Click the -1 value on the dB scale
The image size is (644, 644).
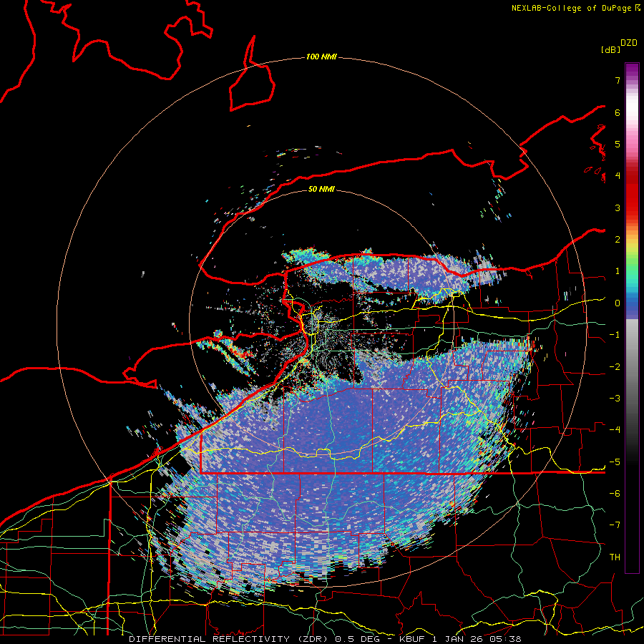(615, 335)
